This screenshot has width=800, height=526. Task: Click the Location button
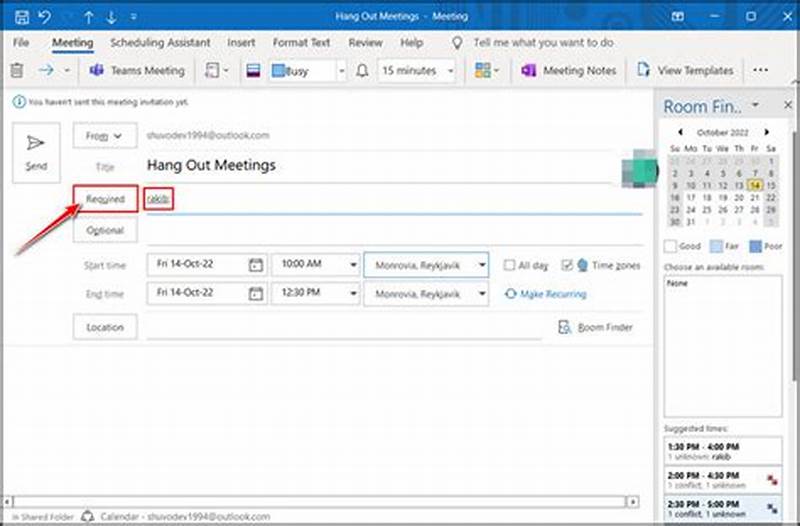pos(105,327)
